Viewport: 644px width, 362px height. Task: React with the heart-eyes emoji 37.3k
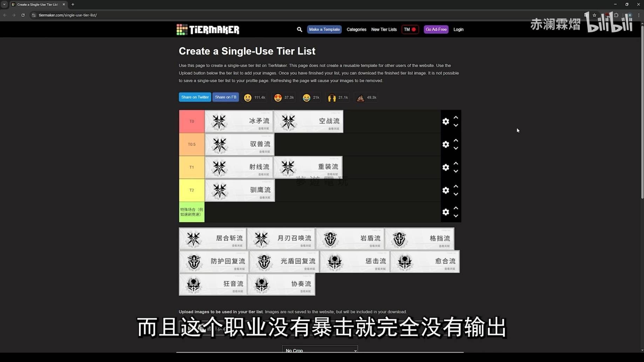click(x=284, y=98)
